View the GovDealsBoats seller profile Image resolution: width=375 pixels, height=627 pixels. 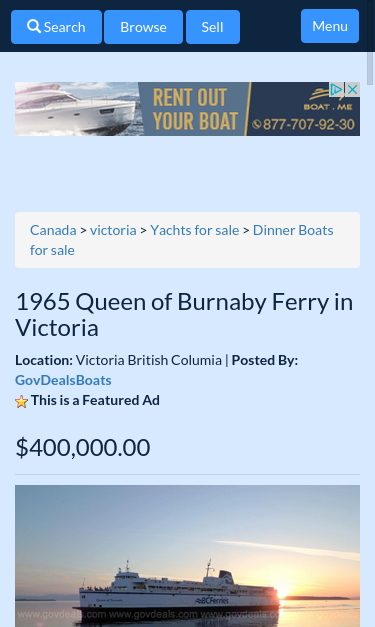point(63,380)
